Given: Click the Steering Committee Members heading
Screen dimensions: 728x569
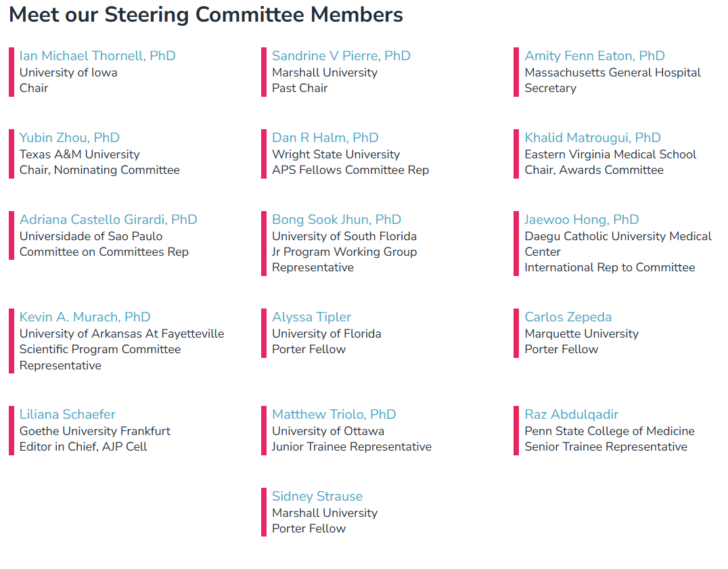Looking at the screenshot, I should point(206,15).
